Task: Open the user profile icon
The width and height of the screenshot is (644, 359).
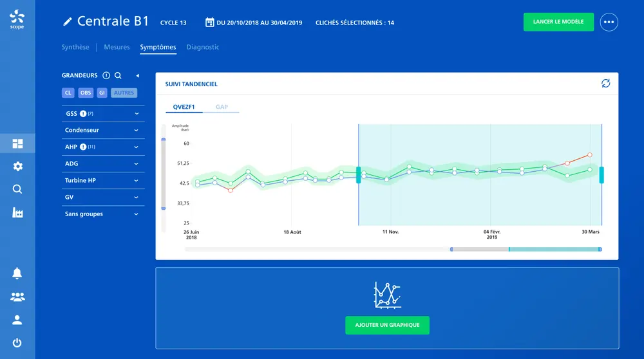Action: (17, 320)
